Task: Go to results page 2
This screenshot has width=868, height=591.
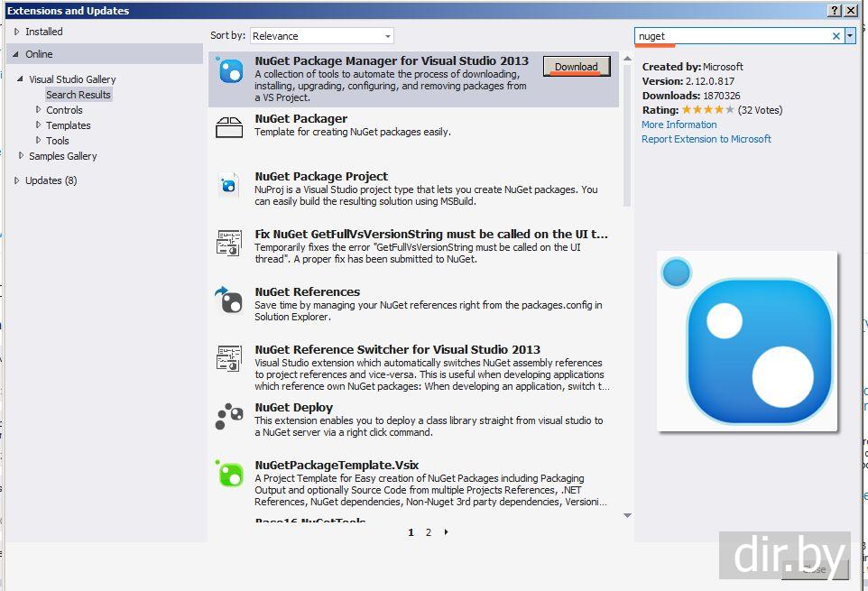Action: [429, 532]
